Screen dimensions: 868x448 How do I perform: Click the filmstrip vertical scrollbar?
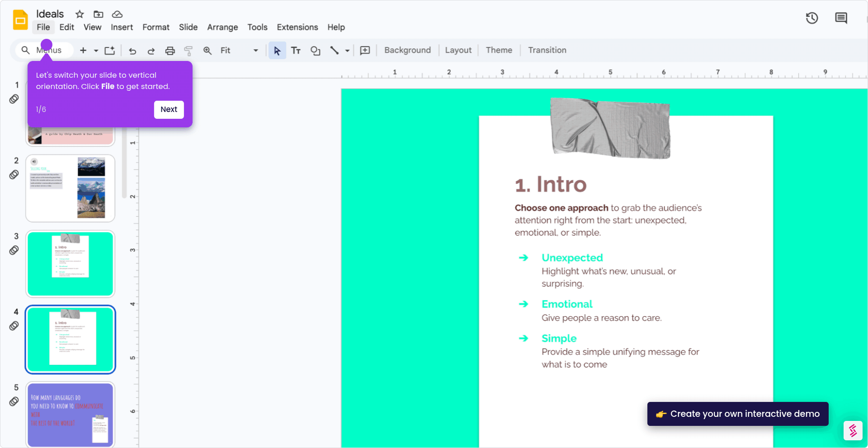124,163
